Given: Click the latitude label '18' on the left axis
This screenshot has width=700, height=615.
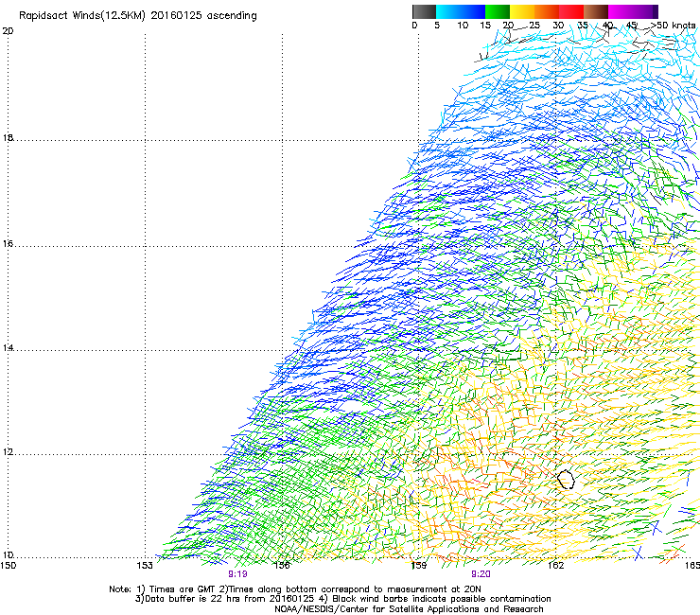Looking at the screenshot, I should (x=8, y=137).
